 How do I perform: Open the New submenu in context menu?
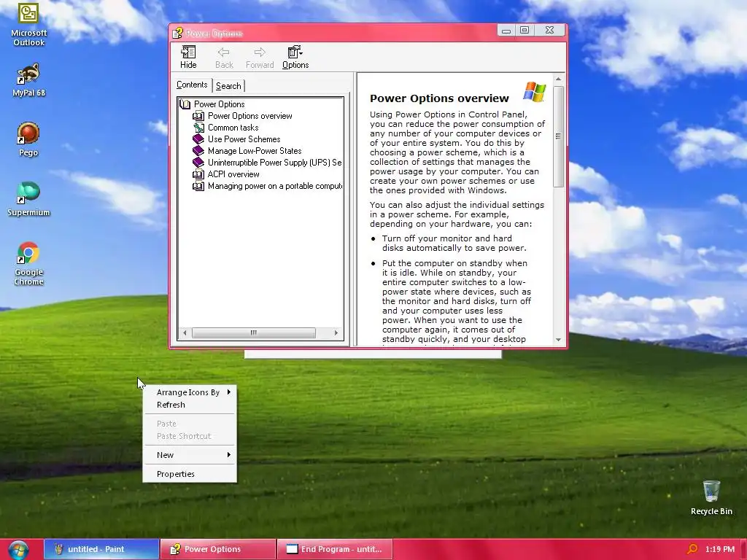tap(190, 455)
